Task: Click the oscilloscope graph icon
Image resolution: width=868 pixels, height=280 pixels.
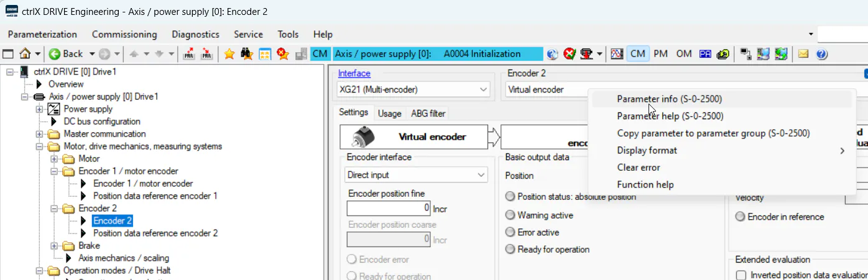Action: pos(617,54)
